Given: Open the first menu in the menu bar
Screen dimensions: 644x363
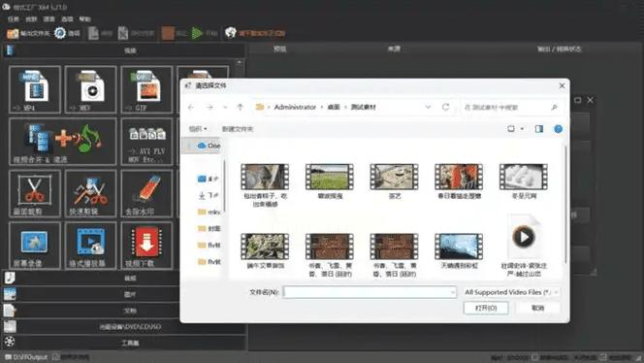Looking at the screenshot, I should coord(14,18).
